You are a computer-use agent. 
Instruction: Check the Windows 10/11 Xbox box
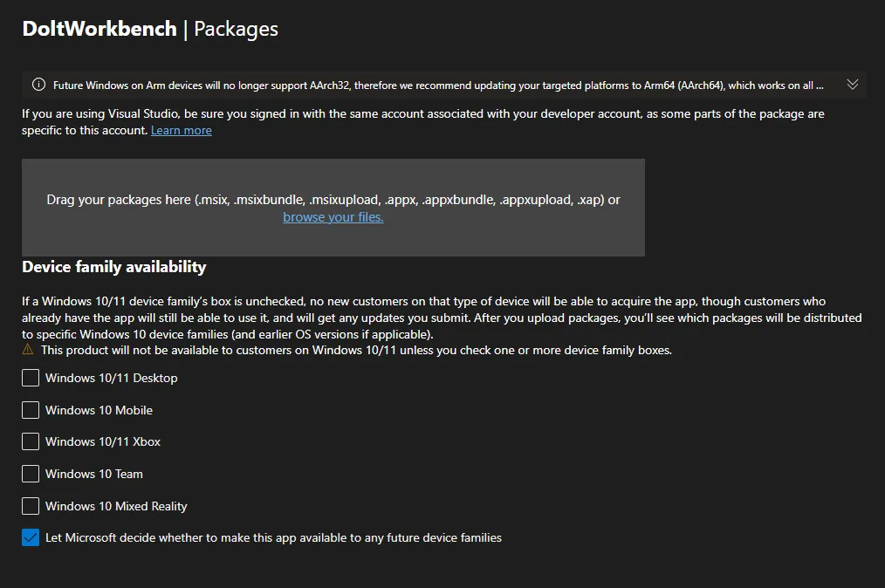pos(30,441)
